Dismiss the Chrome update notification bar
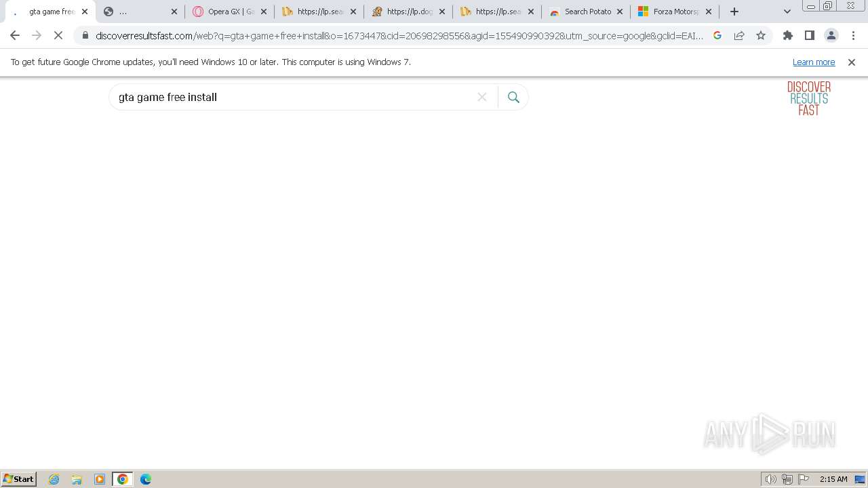Screen dimensions: 868x488 (x=852, y=62)
